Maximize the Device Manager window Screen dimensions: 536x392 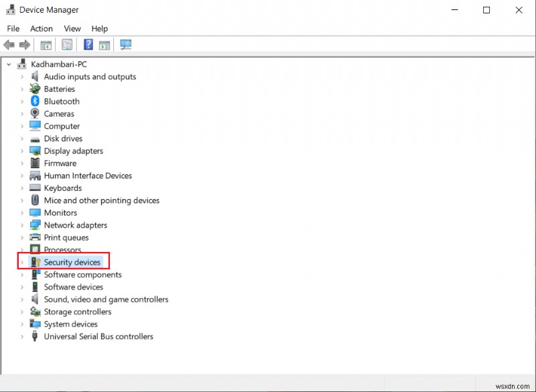(486, 10)
